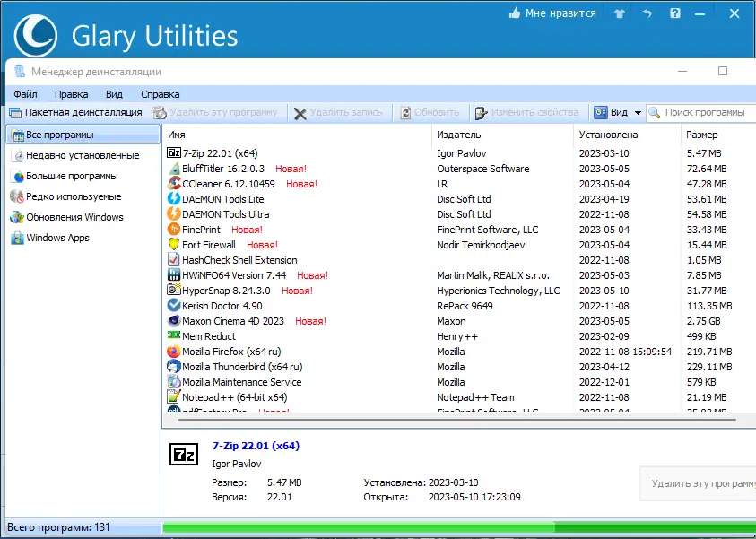756x539 pixels.
Task: Click the Fort Firewall shield icon
Action: coord(174,245)
